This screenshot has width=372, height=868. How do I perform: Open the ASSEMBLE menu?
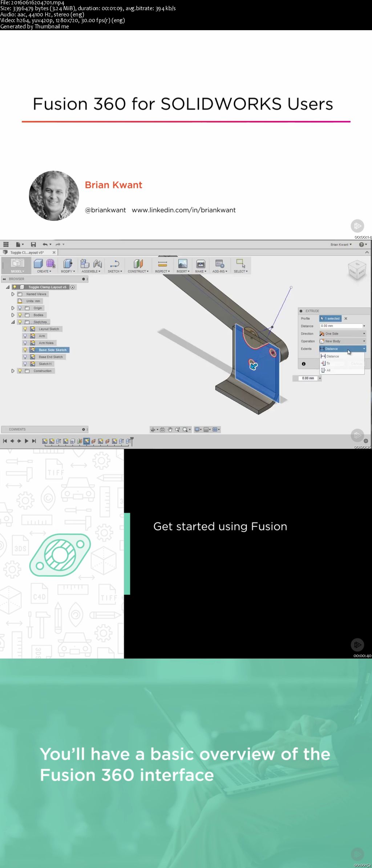coord(91,271)
